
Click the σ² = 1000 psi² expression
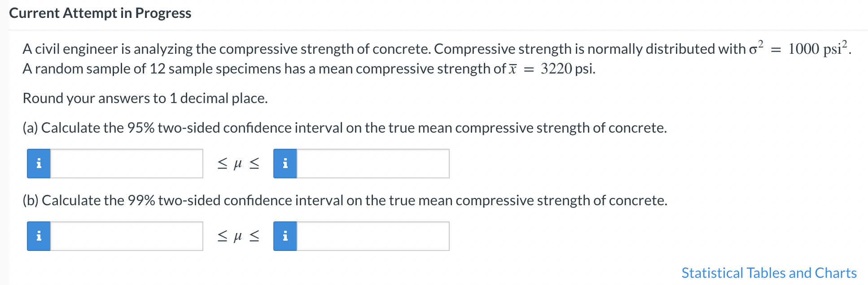point(800,47)
